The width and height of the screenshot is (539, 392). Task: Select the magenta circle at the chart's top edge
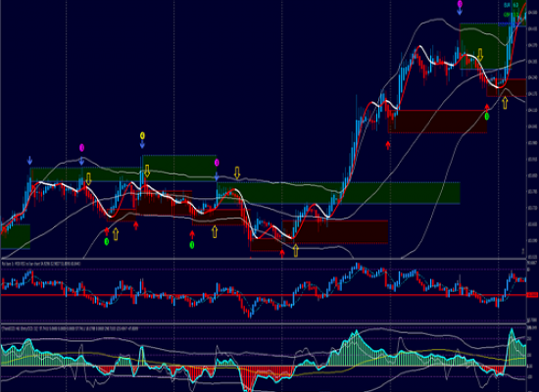click(460, 4)
